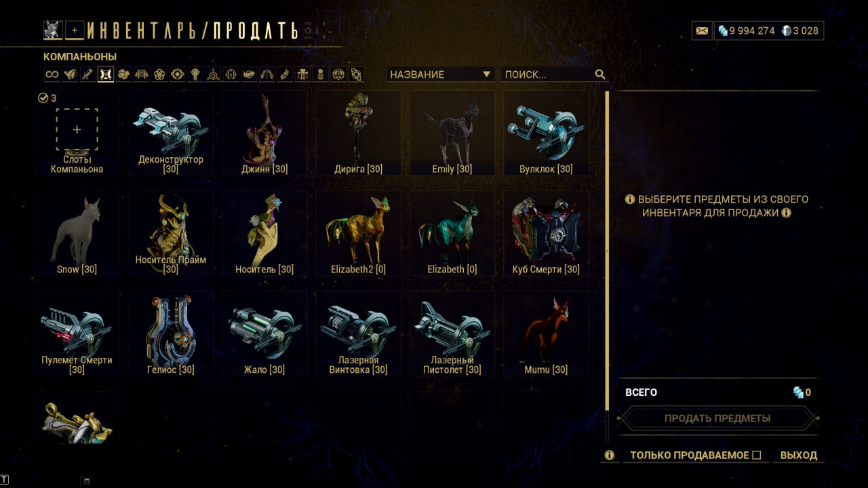Click the inventory list scrollbar
Image resolution: width=868 pixels, height=488 pixels.
pyautogui.click(x=608, y=251)
